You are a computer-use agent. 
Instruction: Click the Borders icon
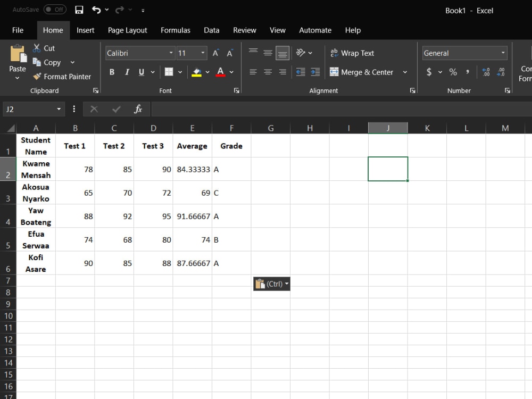169,72
